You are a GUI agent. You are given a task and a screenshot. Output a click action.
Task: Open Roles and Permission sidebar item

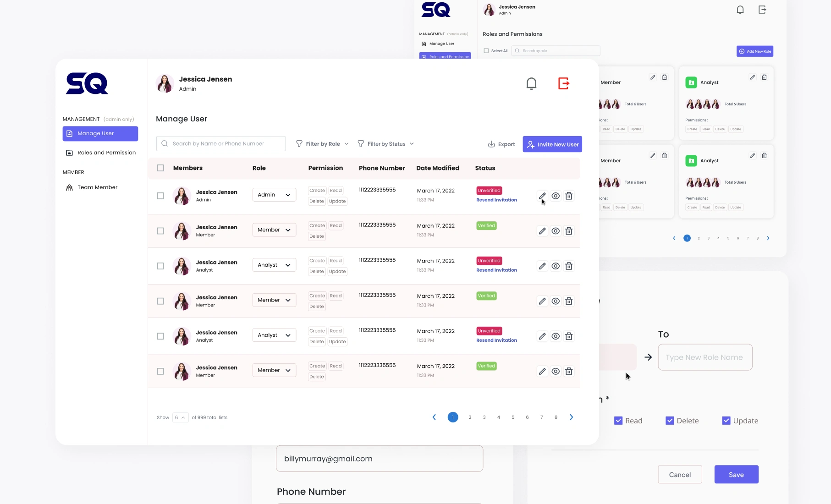(100, 153)
